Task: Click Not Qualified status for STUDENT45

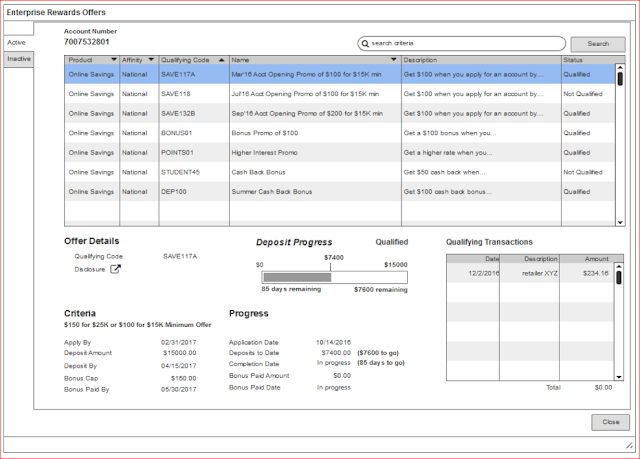Action: tap(583, 172)
